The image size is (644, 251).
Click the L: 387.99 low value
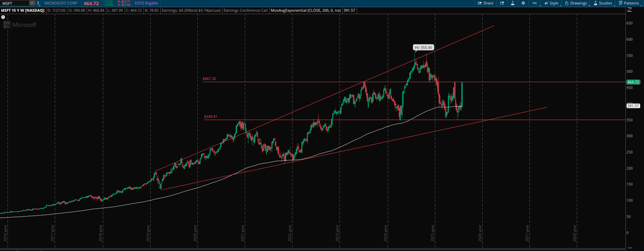click(x=115, y=10)
